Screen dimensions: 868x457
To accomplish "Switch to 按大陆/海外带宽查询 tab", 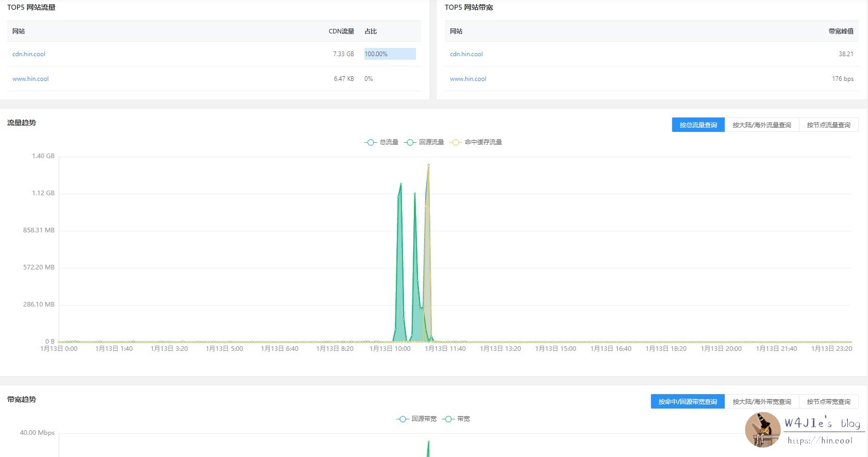I will click(x=761, y=402).
